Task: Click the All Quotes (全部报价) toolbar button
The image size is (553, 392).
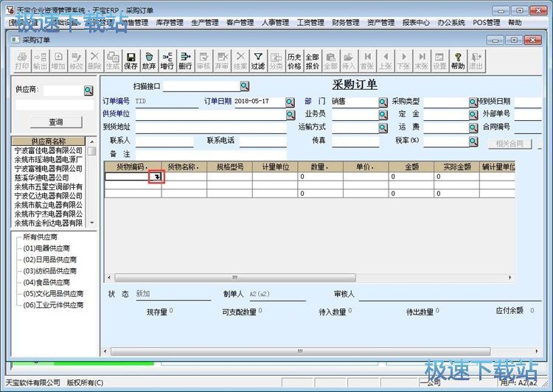Action: tap(313, 60)
